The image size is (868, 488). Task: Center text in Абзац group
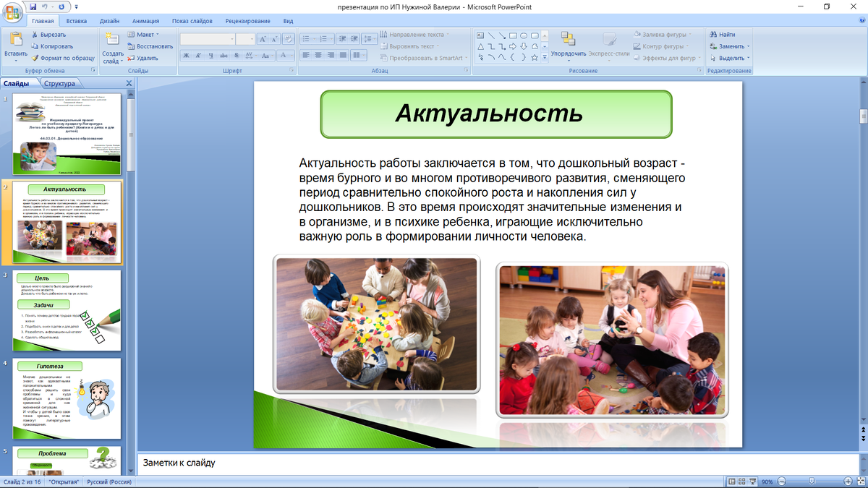[x=318, y=55]
